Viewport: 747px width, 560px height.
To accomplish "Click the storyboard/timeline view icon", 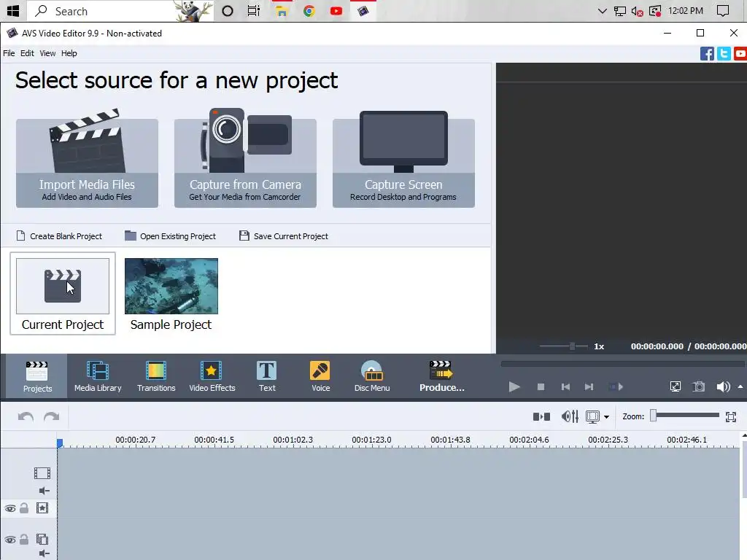I will (592, 416).
